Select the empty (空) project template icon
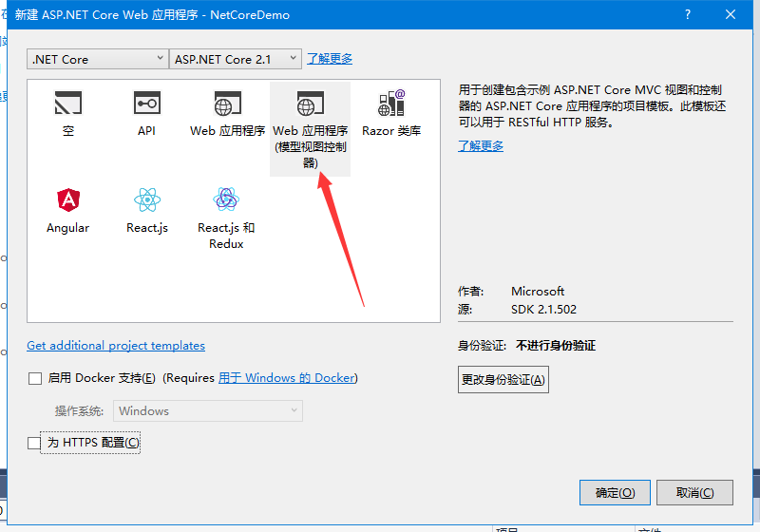 pos(67,103)
